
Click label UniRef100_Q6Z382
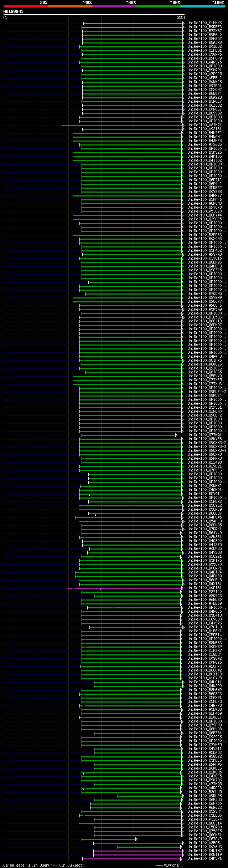coord(204,106)
